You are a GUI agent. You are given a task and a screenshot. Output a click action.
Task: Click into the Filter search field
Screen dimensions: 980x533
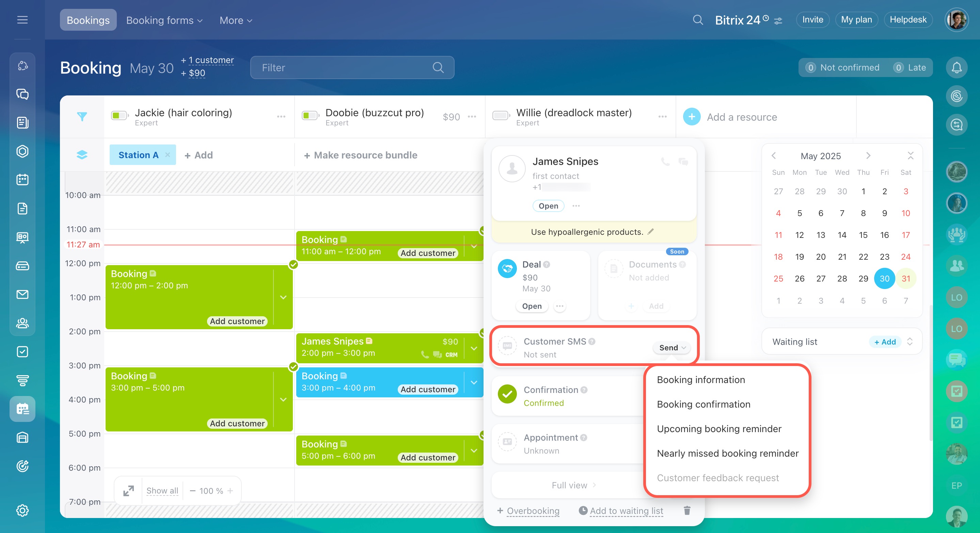point(343,68)
